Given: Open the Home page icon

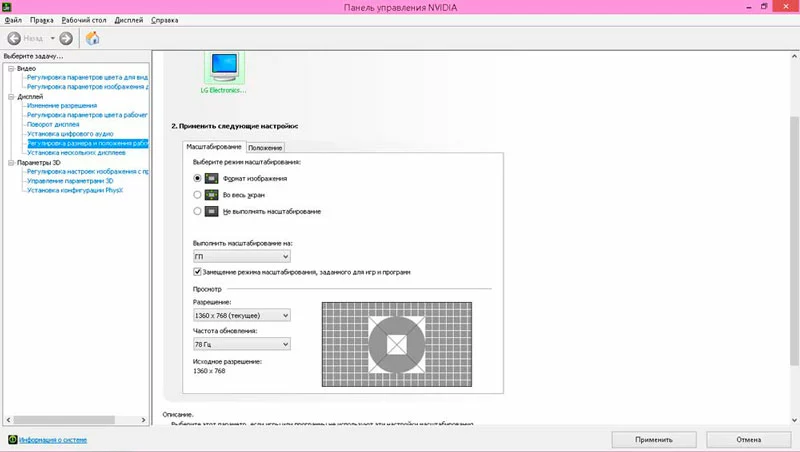Looking at the screenshot, I should pyautogui.click(x=92, y=38).
